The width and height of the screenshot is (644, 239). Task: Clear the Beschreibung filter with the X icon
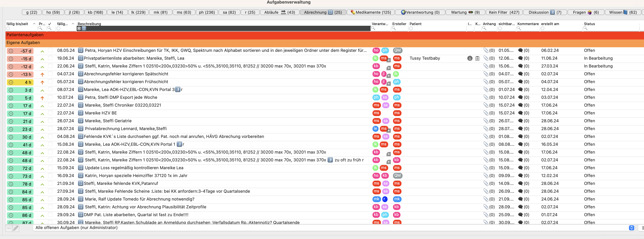pos(79,29)
